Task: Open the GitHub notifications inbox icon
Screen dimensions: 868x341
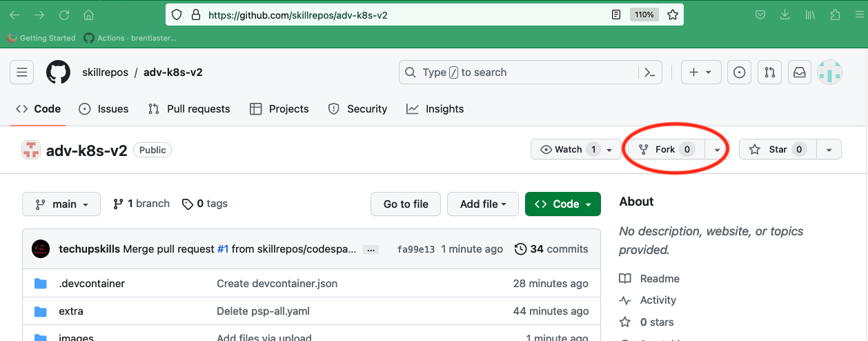Action: click(x=799, y=72)
